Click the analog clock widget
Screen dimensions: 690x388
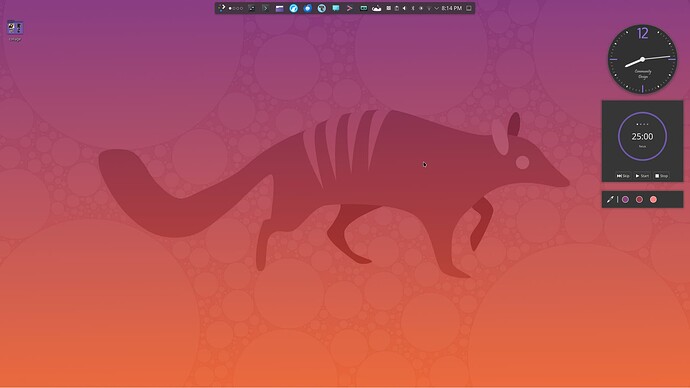(x=642, y=59)
